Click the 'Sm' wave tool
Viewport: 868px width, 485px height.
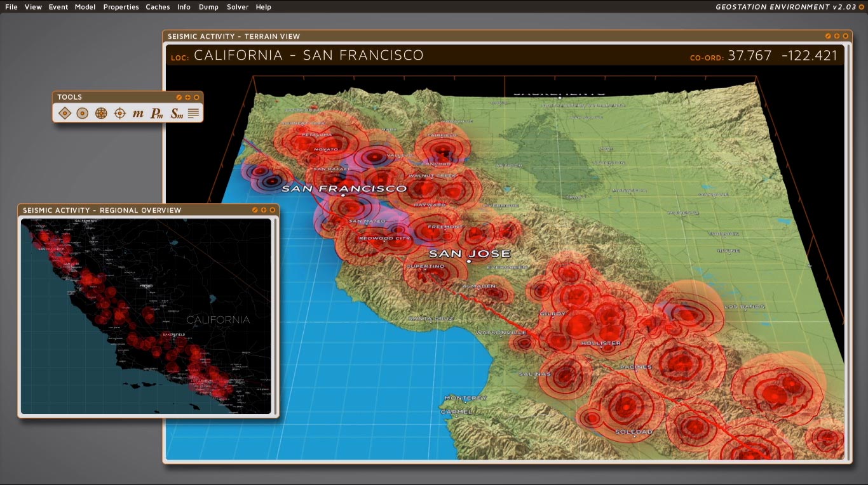click(177, 114)
